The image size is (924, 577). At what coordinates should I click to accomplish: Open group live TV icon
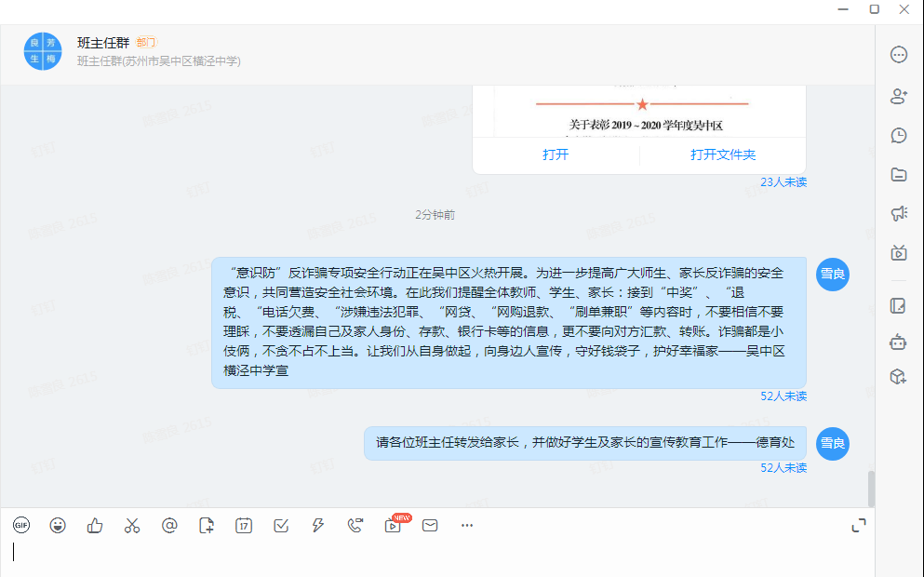pyautogui.click(x=899, y=253)
